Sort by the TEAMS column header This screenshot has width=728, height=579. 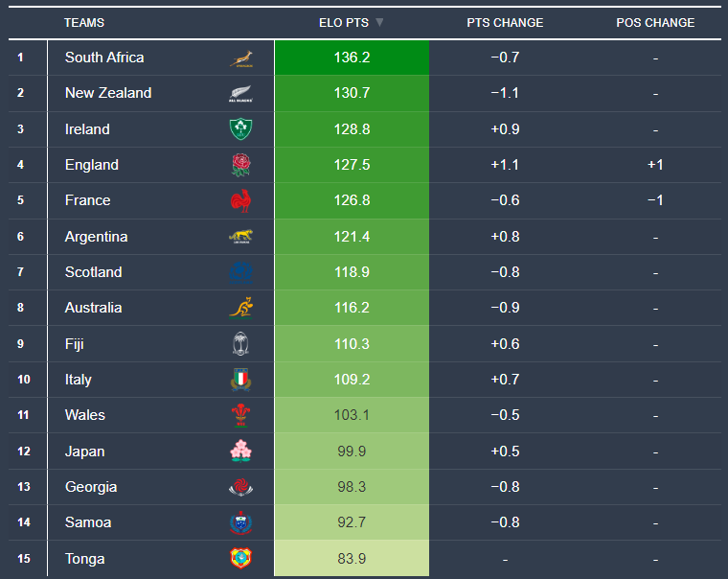tap(84, 22)
